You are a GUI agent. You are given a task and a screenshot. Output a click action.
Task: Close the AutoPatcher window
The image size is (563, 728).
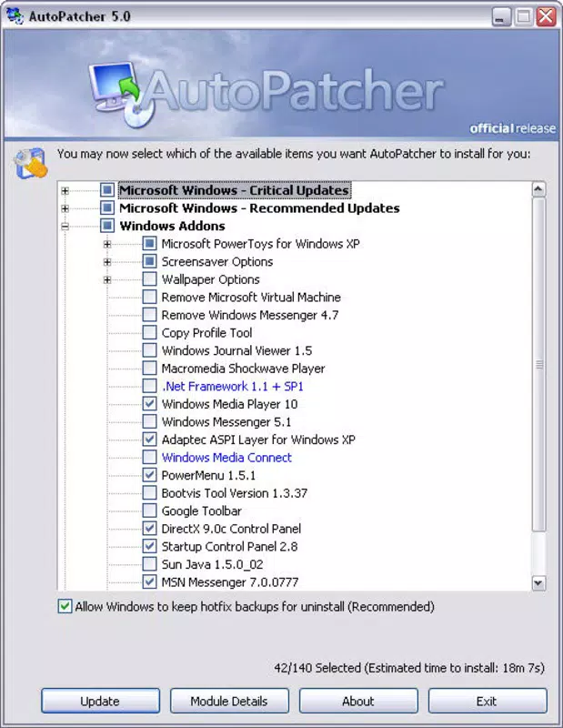pos(547,16)
